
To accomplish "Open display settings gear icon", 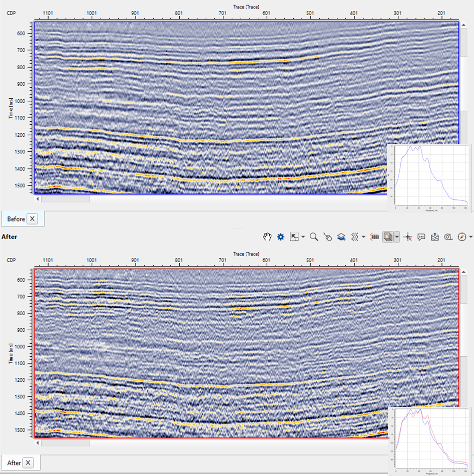I will pos(281,237).
